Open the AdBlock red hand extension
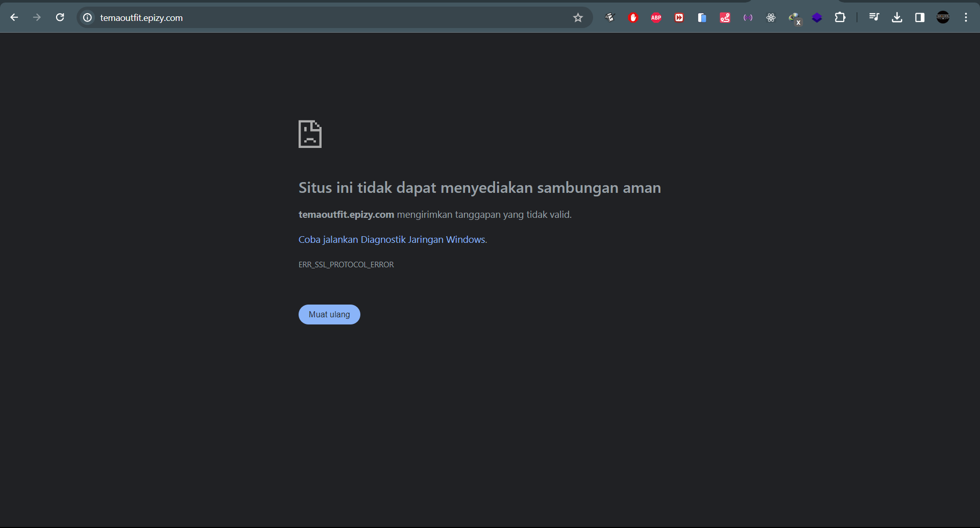The image size is (980, 528). (x=633, y=18)
